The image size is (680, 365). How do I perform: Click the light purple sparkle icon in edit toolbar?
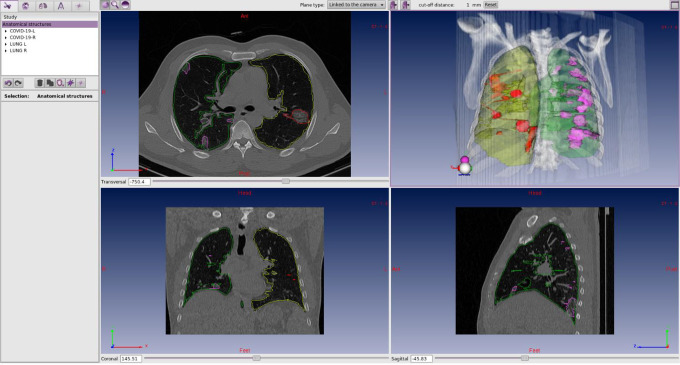(x=81, y=83)
